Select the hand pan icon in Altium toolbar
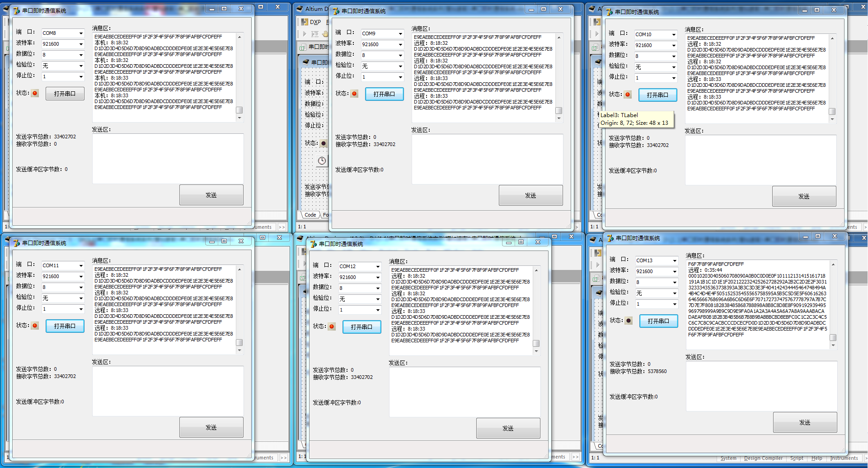 (x=325, y=34)
